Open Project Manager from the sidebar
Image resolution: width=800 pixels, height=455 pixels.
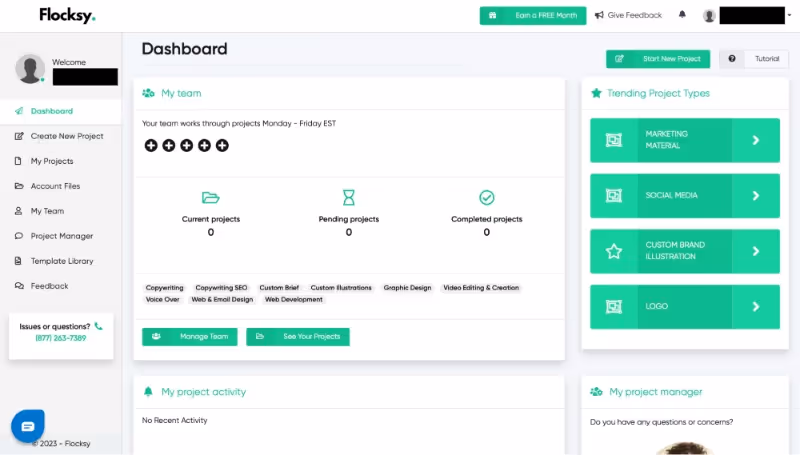61,236
